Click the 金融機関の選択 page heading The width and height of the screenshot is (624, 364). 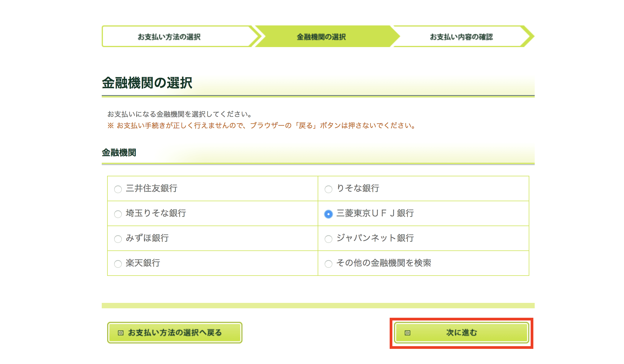click(x=147, y=83)
